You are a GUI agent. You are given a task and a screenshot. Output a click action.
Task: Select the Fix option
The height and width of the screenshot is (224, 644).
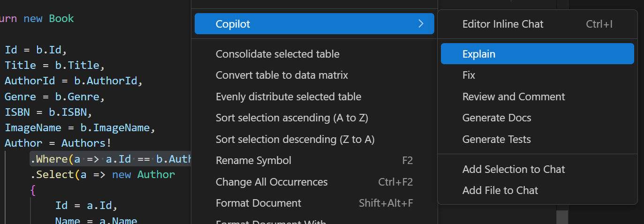469,75
